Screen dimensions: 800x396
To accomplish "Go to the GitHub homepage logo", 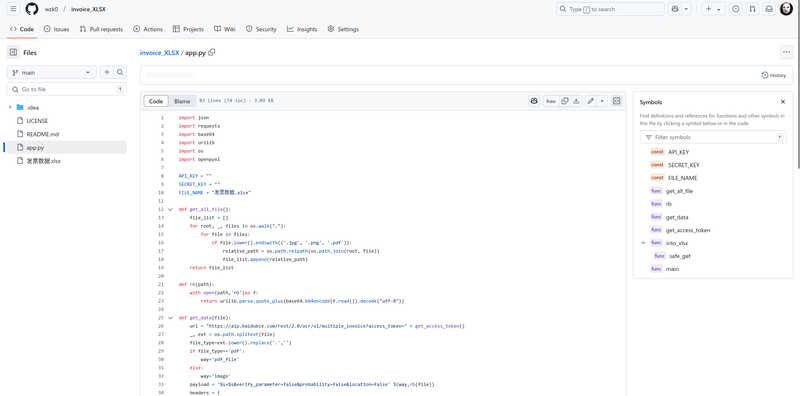I will [32, 9].
